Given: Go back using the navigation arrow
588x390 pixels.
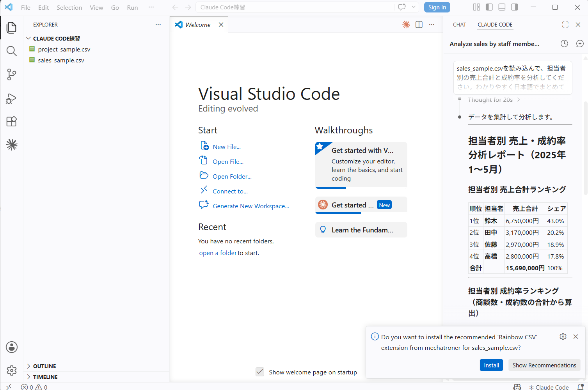Looking at the screenshot, I should point(176,7).
